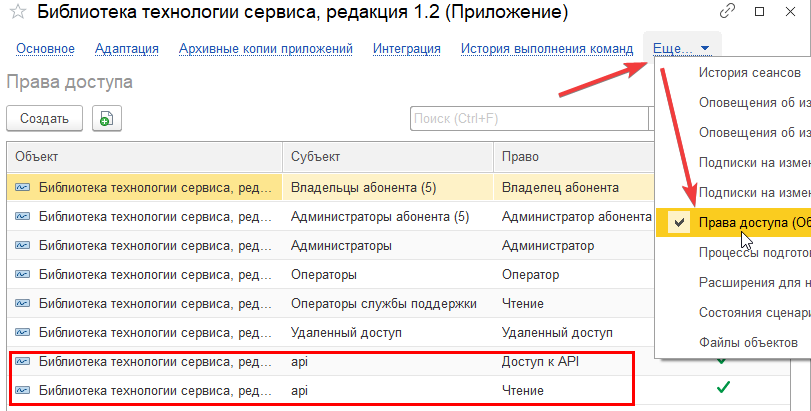
Task: Click the row icon for Операторы службы поддержки
Action: [22, 303]
